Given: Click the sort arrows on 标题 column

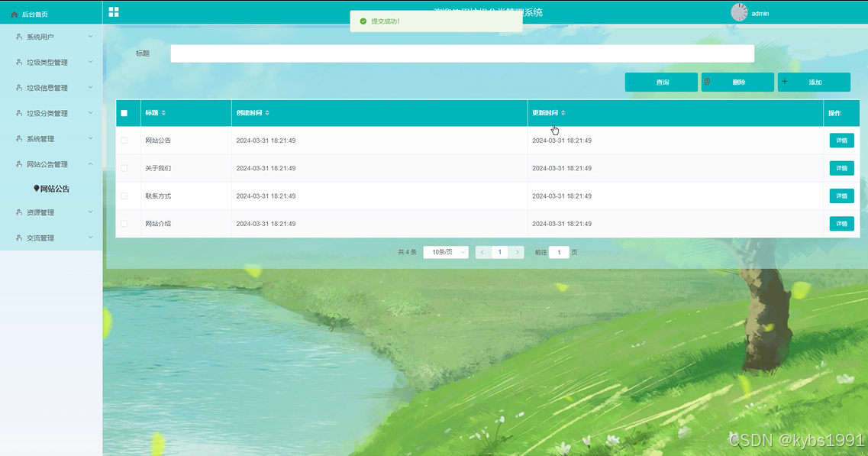Looking at the screenshot, I should [x=163, y=112].
